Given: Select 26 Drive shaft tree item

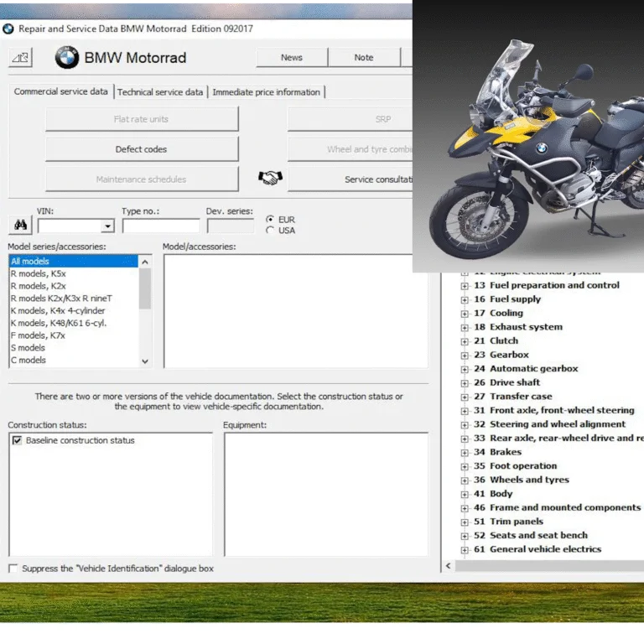Looking at the screenshot, I should [x=506, y=382].
